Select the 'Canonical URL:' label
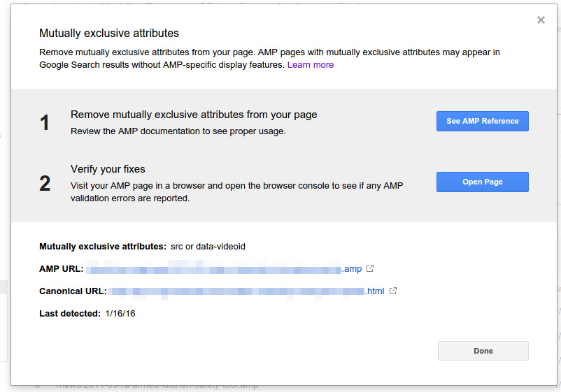This screenshot has height=392, width=561. (x=73, y=291)
